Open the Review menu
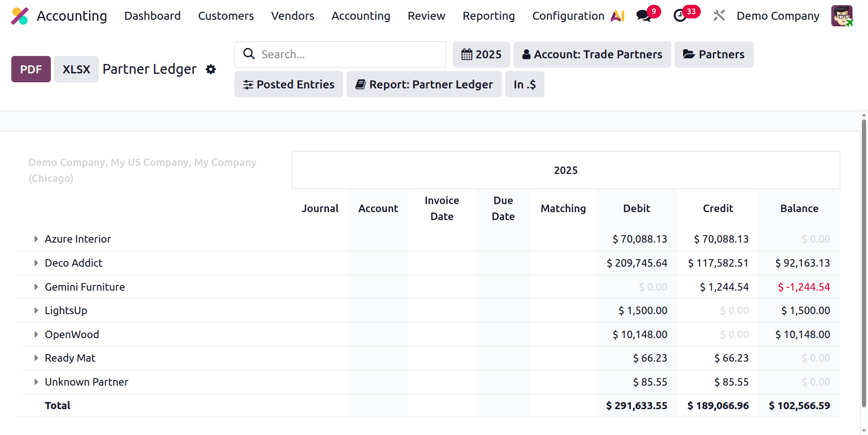 pyautogui.click(x=426, y=16)
